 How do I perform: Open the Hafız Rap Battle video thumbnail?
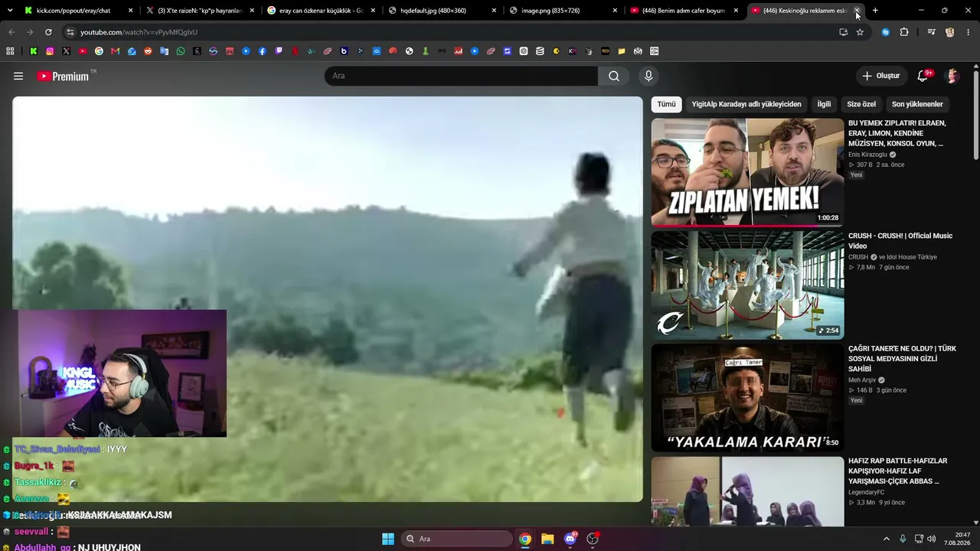point(747,491)
